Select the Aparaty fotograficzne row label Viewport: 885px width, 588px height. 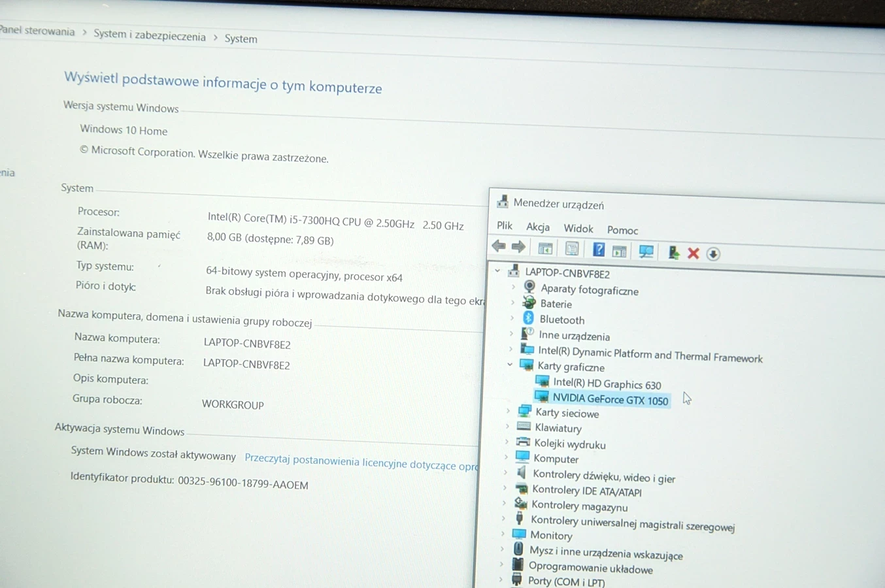pos(590,290)
